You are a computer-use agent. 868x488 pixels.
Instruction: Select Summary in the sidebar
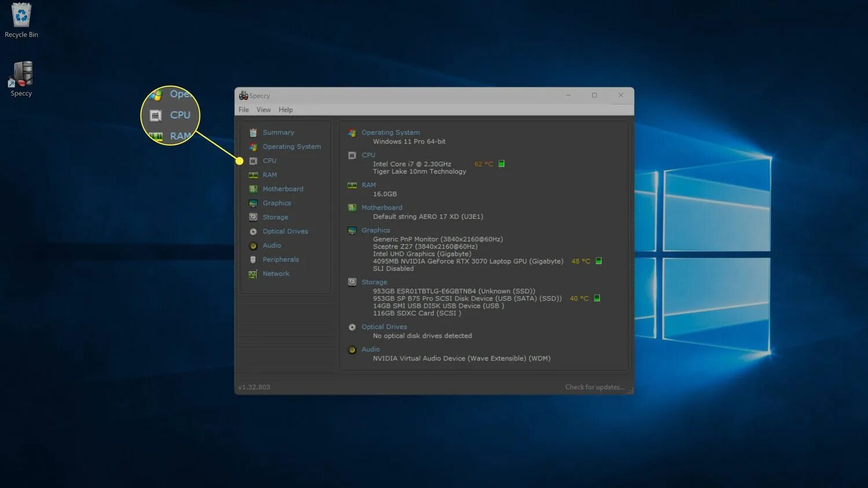coord(278,132)
